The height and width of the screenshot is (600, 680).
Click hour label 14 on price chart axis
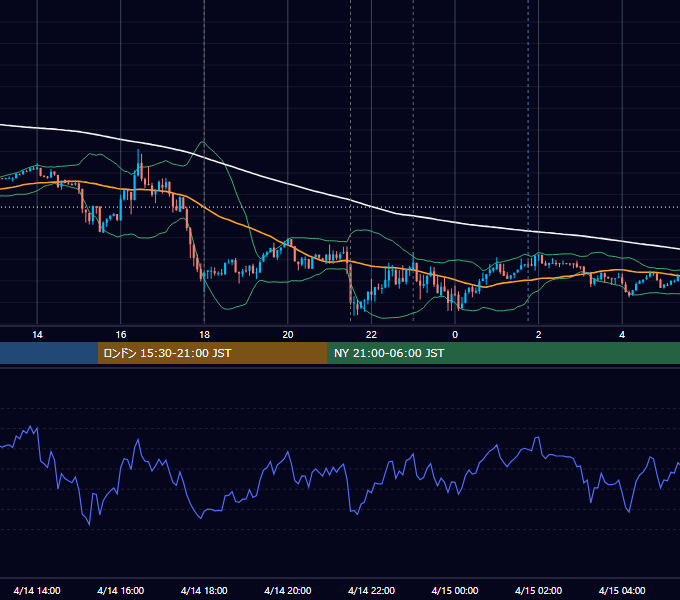click(37, 335)
